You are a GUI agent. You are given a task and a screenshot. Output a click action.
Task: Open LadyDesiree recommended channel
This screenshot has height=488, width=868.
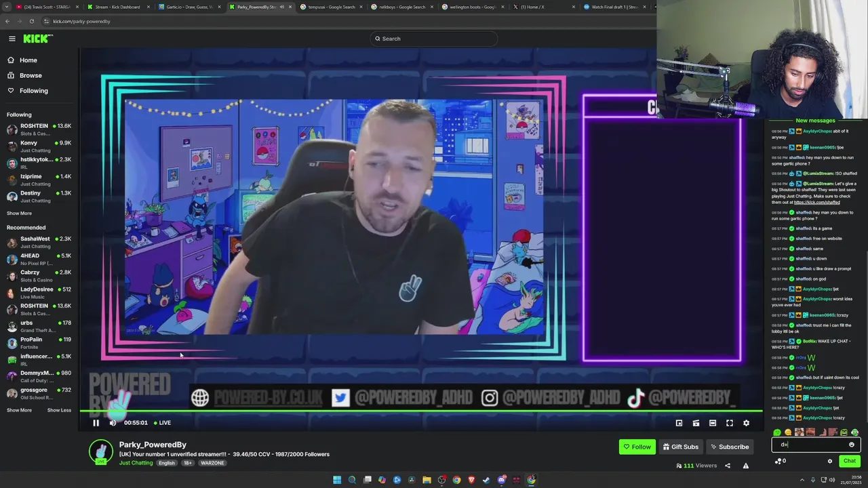point(39,293)
